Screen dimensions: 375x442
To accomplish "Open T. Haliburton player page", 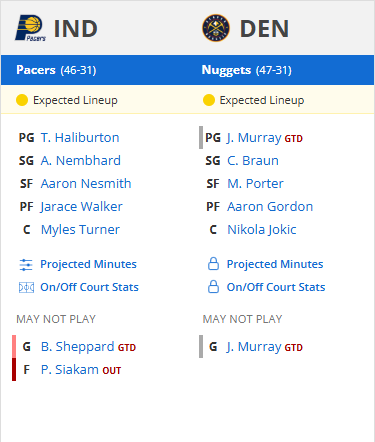I will [x=80, y=138].
